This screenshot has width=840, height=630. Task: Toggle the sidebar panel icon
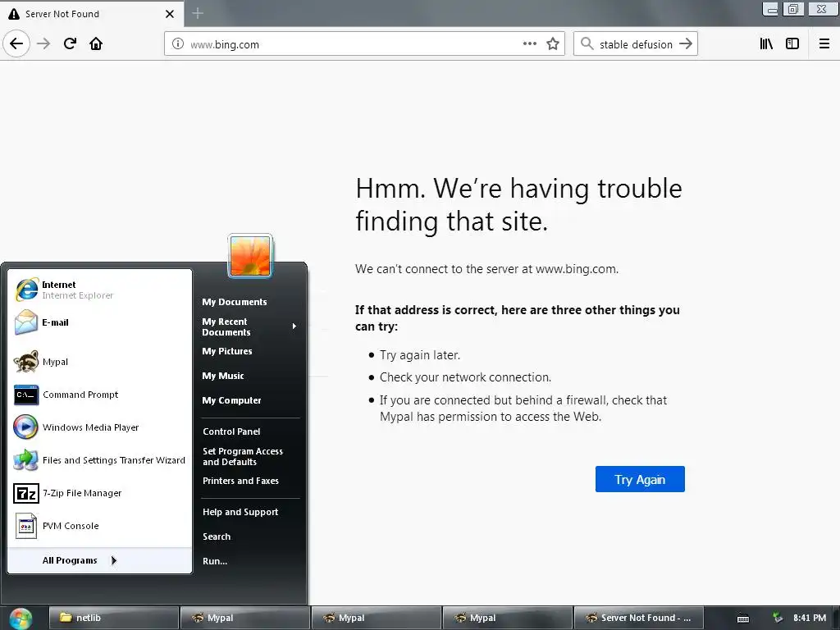(792, 44)
